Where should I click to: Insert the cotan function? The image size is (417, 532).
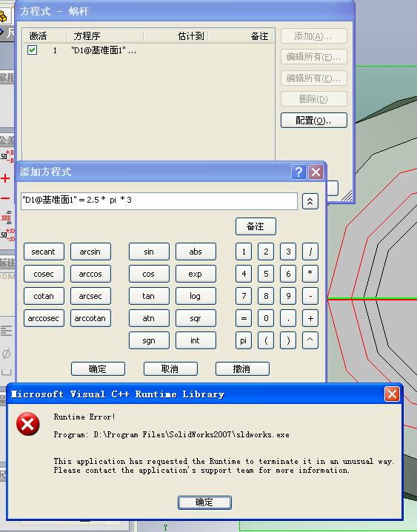pos(44,296)
